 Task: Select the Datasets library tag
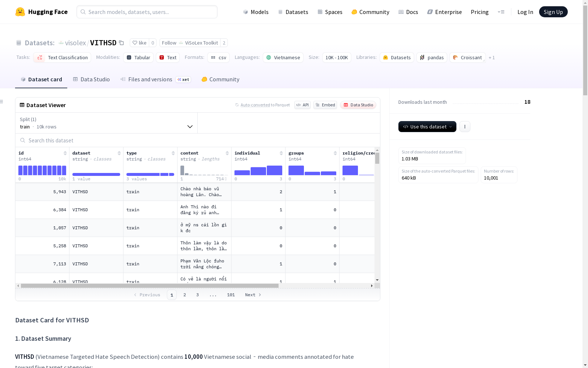click(x=397, y=57)
